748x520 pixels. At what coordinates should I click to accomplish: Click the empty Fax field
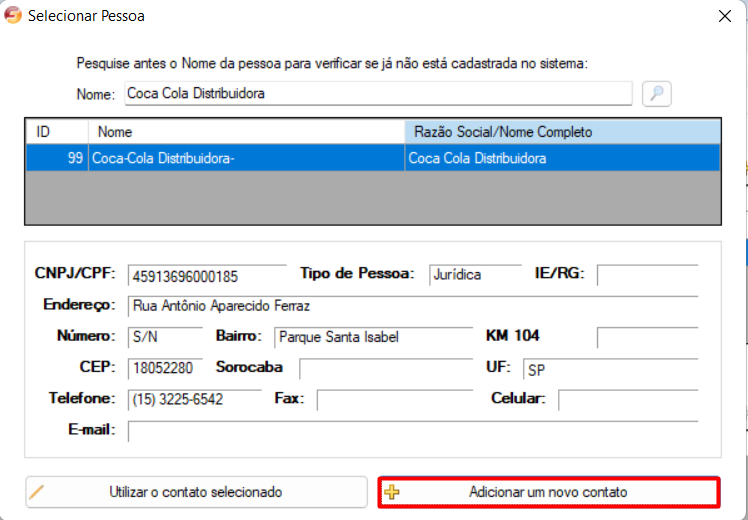395,400
